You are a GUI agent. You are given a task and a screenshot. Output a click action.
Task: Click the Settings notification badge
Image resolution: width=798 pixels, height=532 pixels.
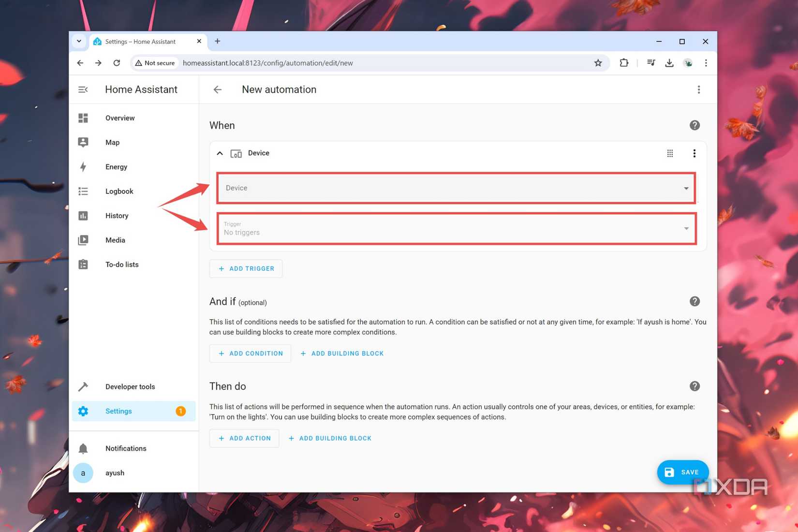coord(180,411)
